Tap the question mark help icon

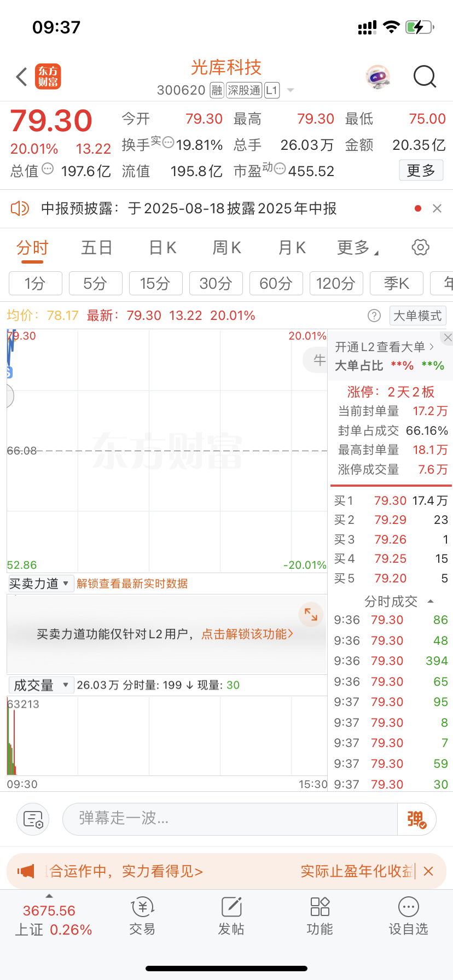pyautogui.click(x=374, y=316)
